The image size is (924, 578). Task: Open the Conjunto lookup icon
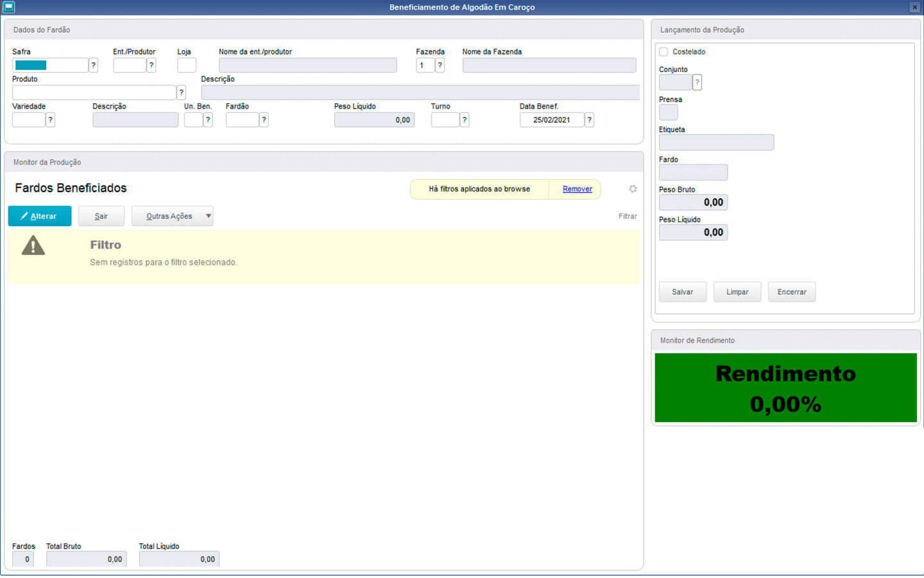pyautogui.click(x=697, y=82)
